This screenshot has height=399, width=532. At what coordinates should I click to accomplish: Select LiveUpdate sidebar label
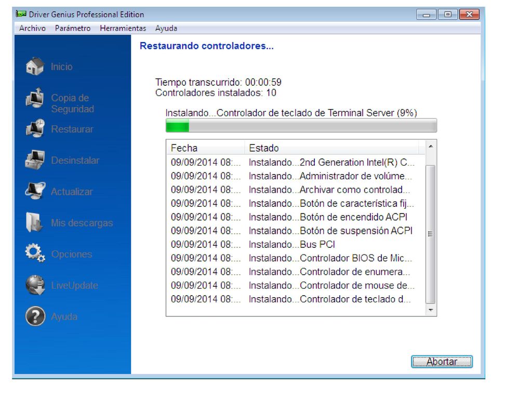tap(75, 285)
